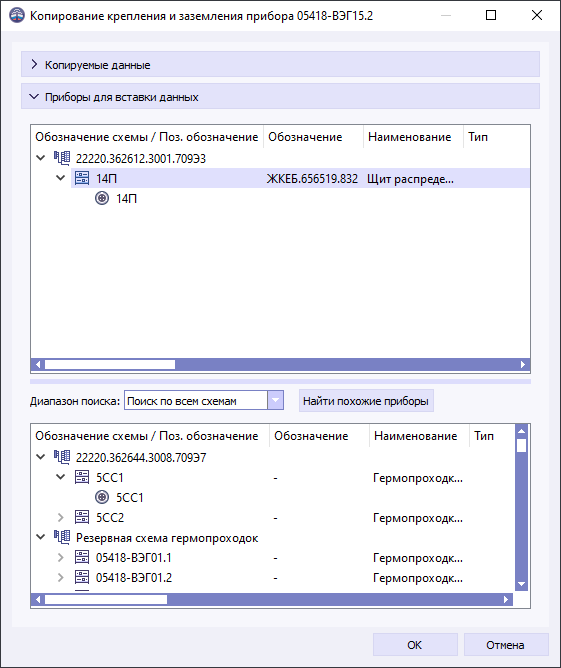Click left arrow of upper horizontal scrollbar
The image size is (561, 668).
tap(38, 365)
